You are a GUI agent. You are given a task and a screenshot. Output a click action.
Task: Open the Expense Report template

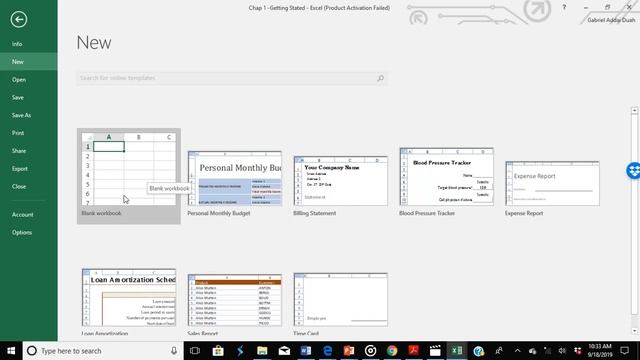[x=552, y=183]
